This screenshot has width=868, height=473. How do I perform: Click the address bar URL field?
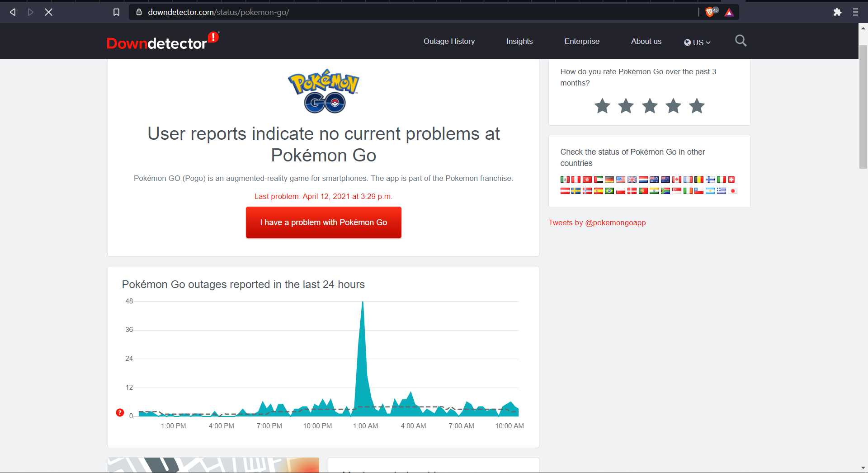(407, 12)
